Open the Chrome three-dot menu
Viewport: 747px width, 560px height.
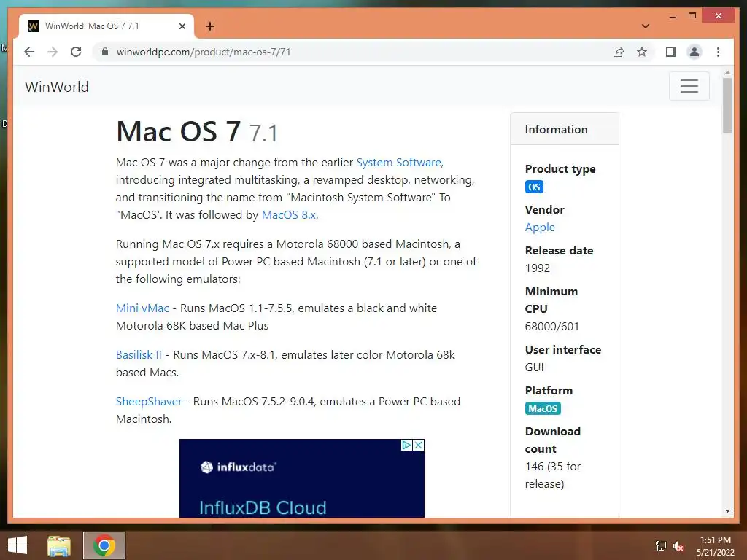tap(718, 52)
